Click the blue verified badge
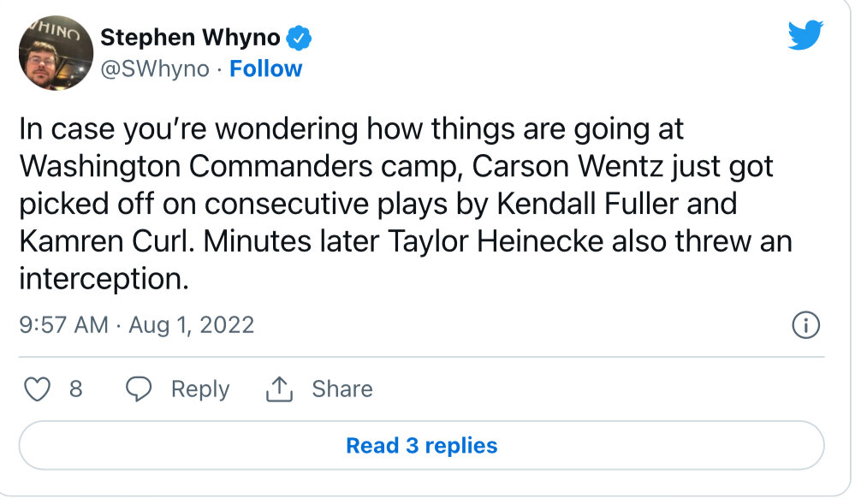The height and width of the screenshot is (504, 867). pyautogui.click(x=298, y=38)
